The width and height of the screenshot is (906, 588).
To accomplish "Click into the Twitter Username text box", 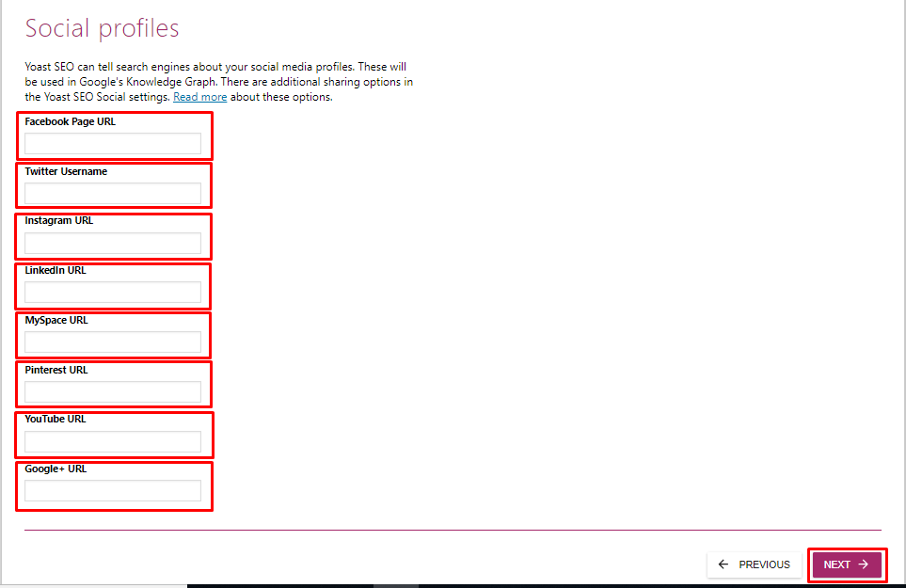I will [113, 193].
